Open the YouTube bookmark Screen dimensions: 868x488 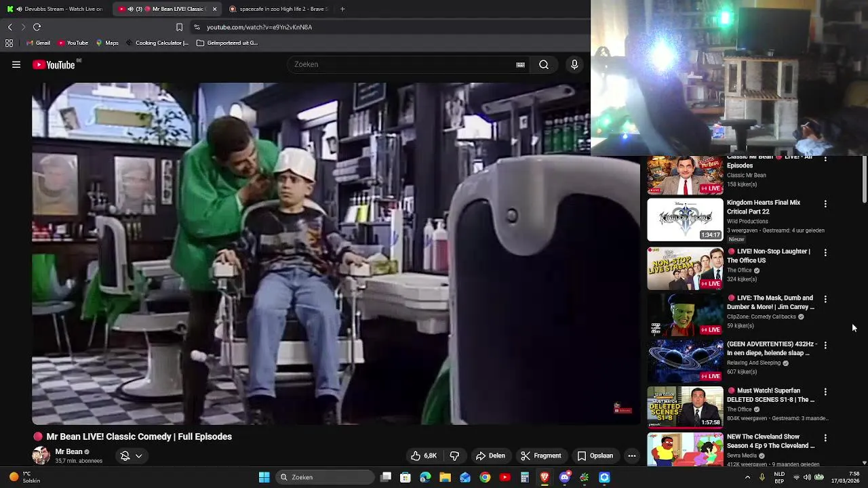(73, 43)
